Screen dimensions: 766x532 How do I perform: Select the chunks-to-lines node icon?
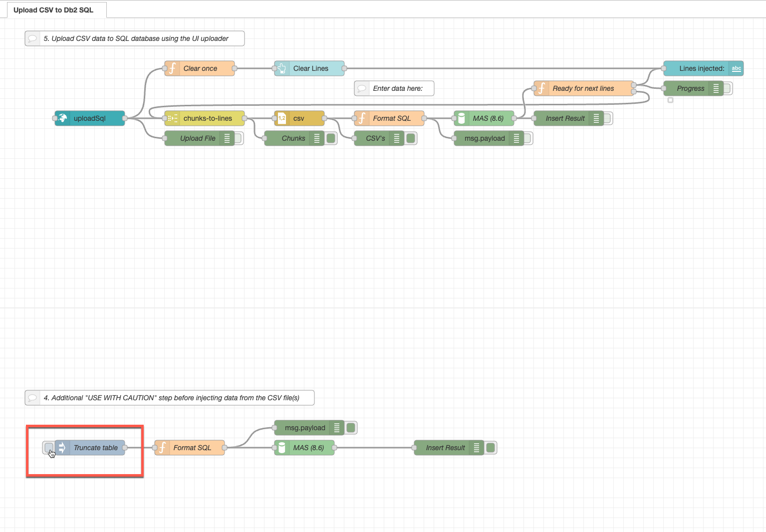pos(172,118)
